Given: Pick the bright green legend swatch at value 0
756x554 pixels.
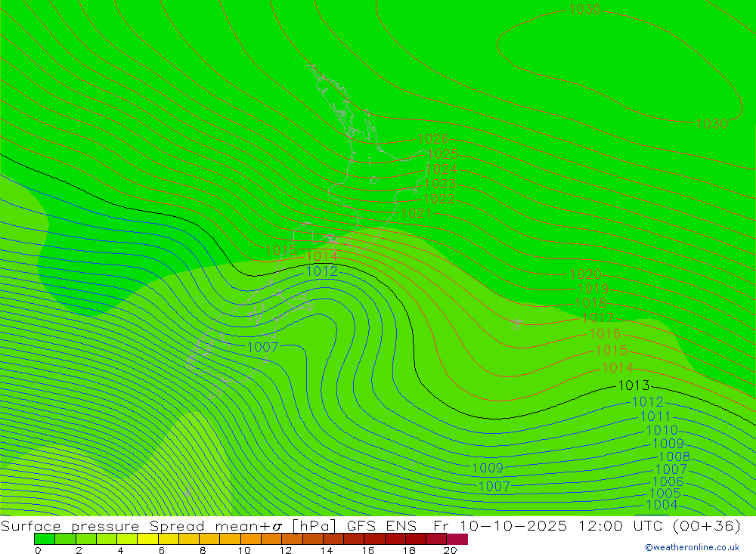Looking at the screenshot, I should pyautogui.click(x=45, y=539).
